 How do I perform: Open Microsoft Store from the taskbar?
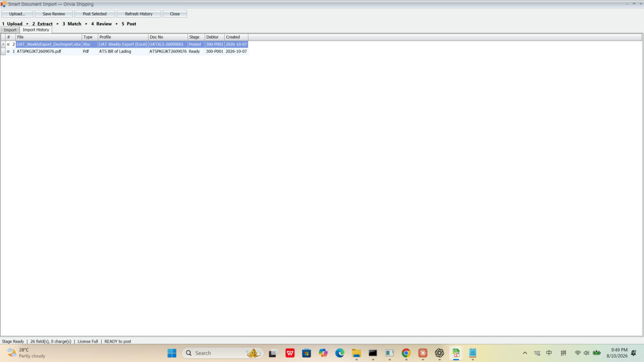(307, 353)
